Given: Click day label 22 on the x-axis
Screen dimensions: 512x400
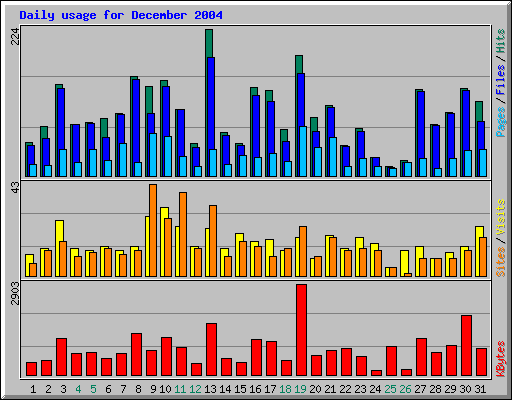Looking at the screenshot, I should 345,389.
